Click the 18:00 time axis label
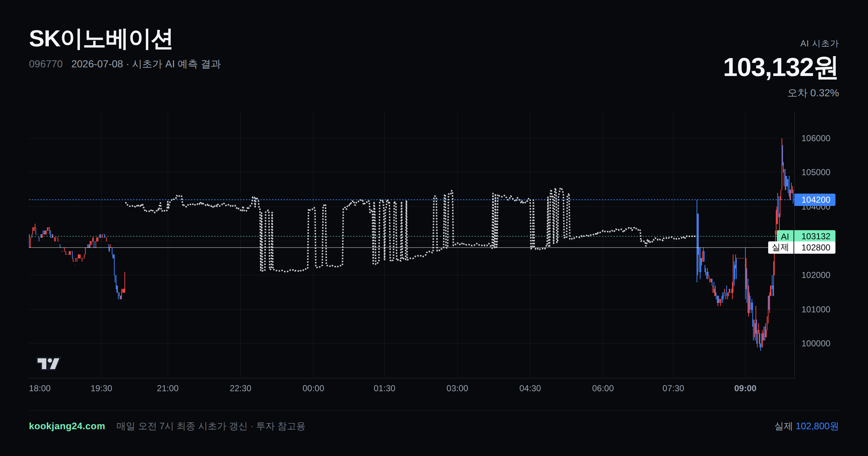 click(x=40, y=388)
